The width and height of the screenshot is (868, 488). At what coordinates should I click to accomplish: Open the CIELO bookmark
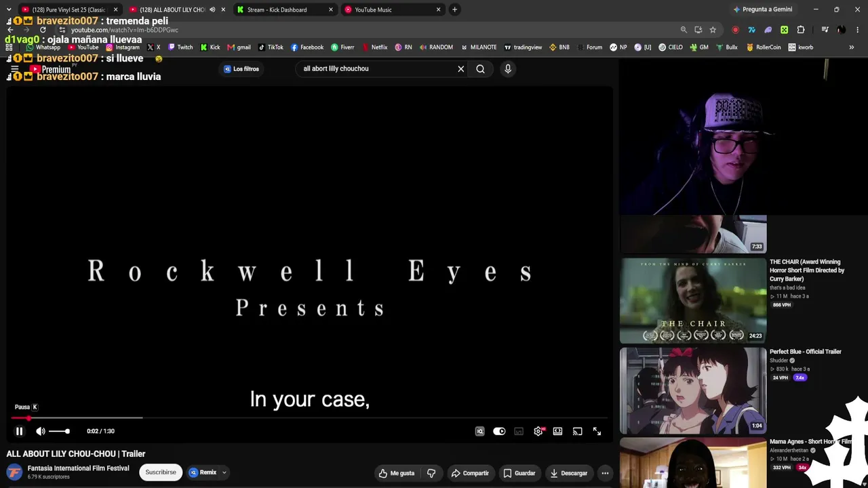(670, 47)
